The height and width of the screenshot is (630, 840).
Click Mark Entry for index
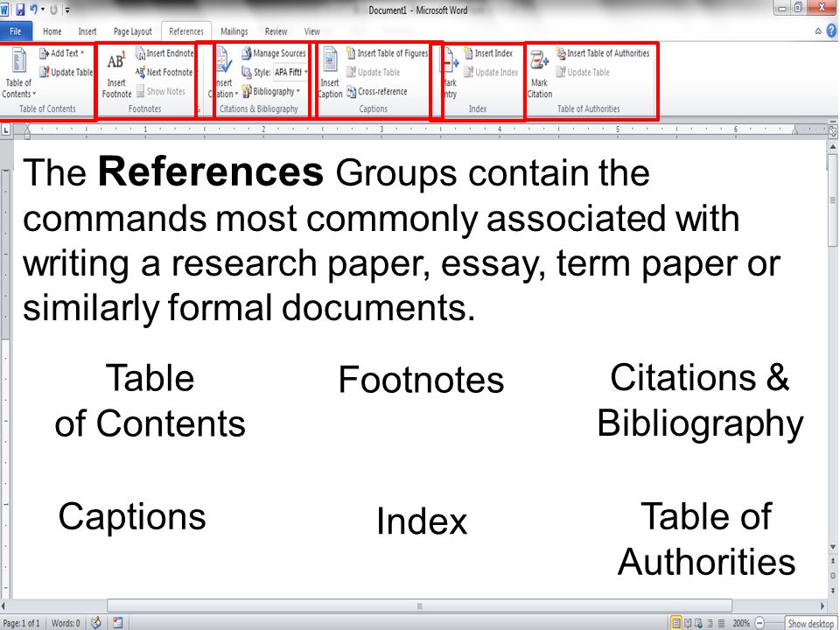[449, 73]
